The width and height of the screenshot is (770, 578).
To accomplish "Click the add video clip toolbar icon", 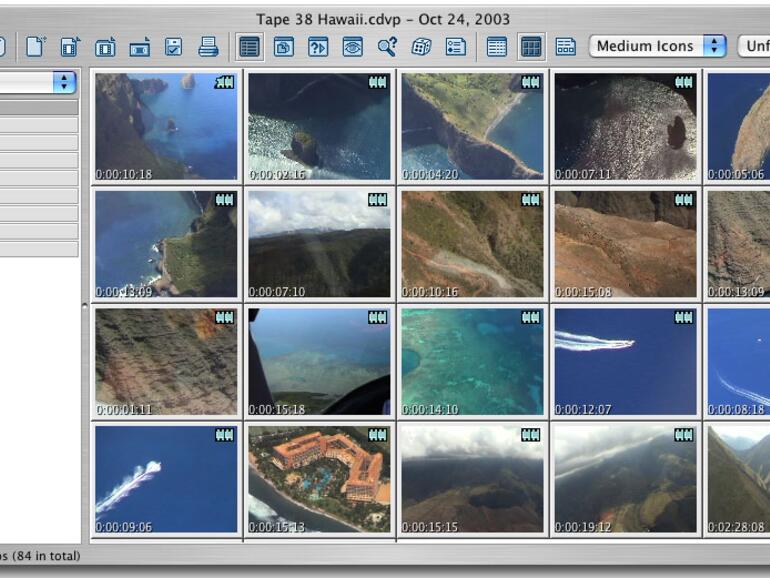I will 106,47.
